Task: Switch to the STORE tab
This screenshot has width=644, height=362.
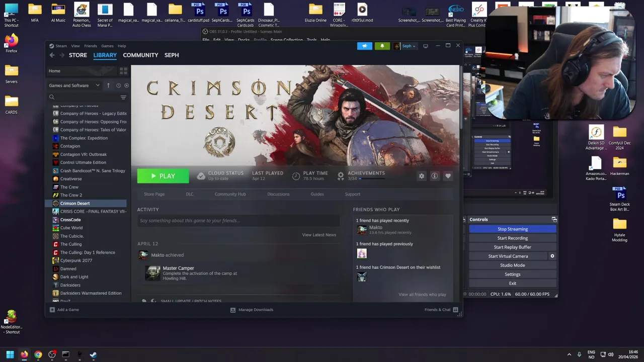Action: (x=78, y=55)
